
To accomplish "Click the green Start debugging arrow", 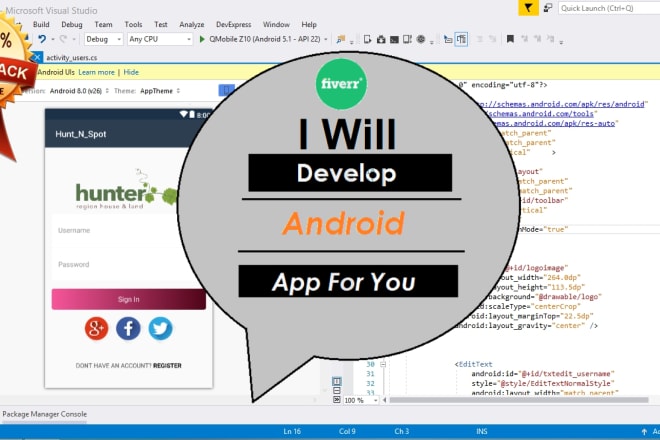I will pyautogui.click(x=201, y=39).
